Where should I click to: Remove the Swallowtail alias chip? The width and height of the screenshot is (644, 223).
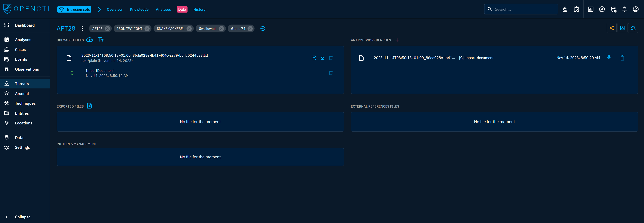click(x=221, y=28)
